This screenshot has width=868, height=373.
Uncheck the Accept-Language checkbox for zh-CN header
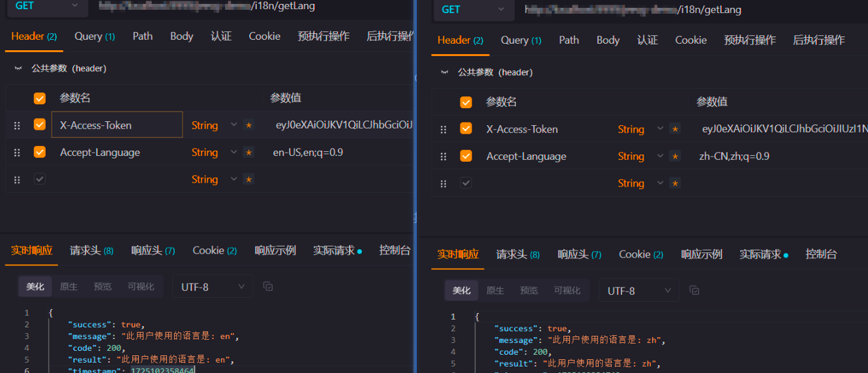tap(466, 156)
